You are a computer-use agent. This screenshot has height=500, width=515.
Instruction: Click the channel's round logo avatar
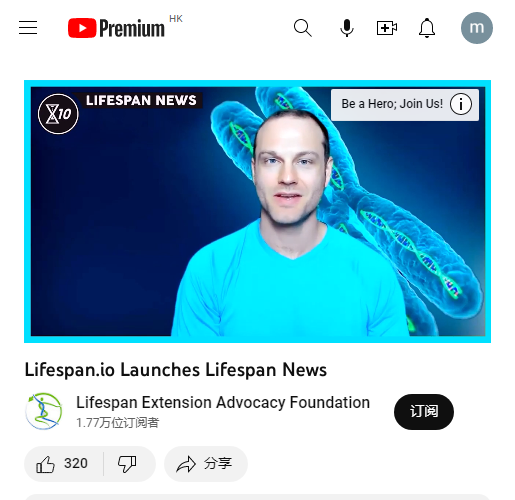(44, 411)
